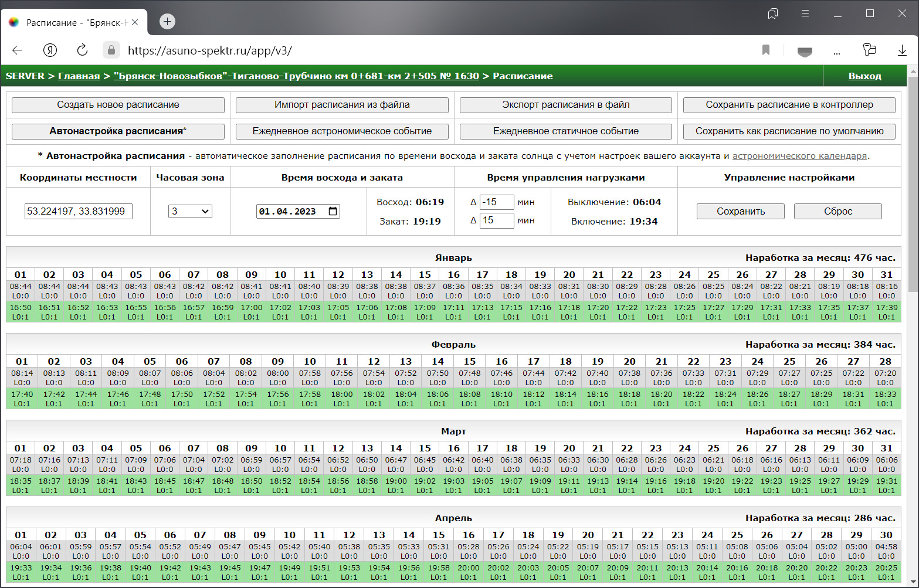Click Наработка за месяц: 476 час.

820,258
